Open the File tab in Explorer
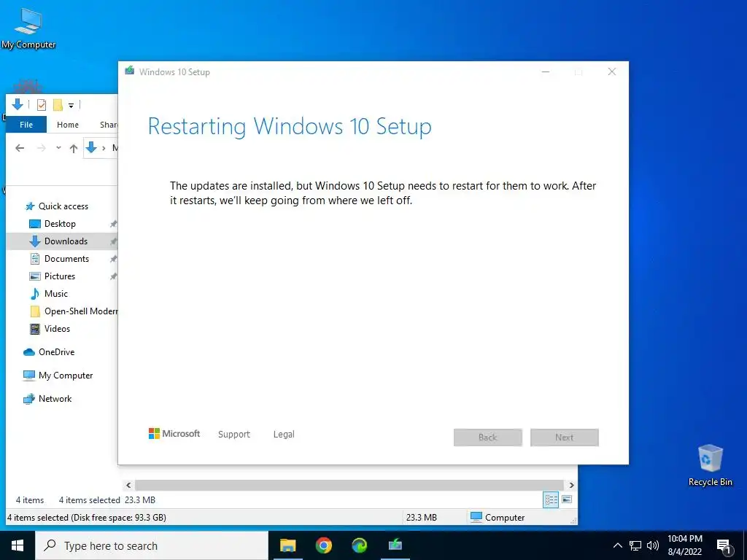Viewport: 747px width, 560px height. (x=26, y=125)
